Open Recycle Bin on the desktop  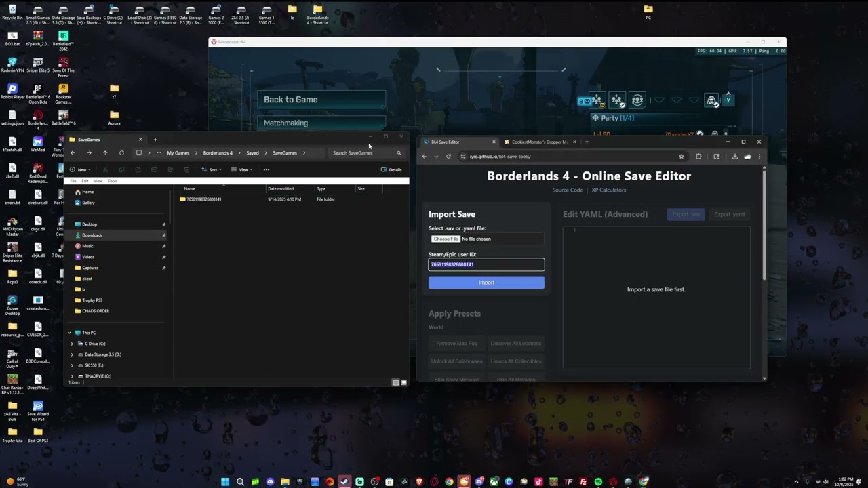12,13
